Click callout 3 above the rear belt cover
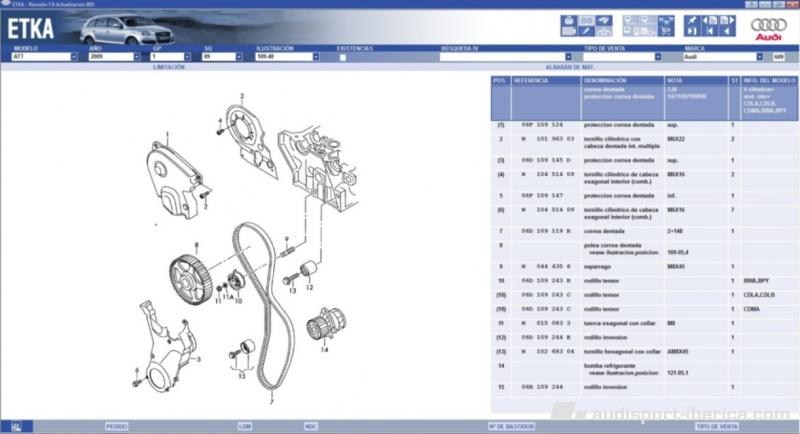 click(242, 96)
